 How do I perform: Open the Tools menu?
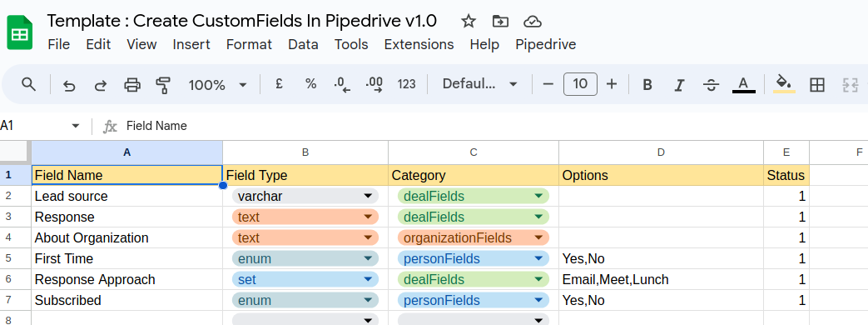pos(351,44)
